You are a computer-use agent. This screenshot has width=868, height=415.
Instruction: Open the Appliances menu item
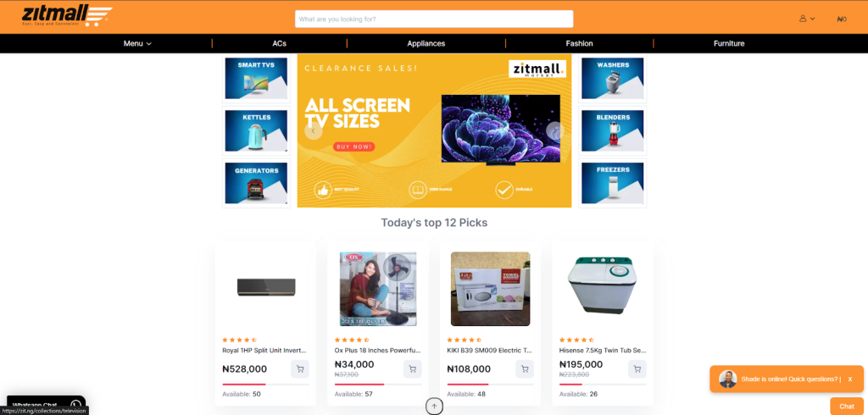(426, 43)
